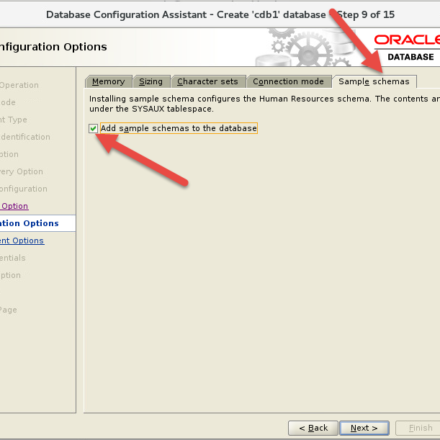Jump to the 'ent Options' step link
Image resolution: width=440 pixels, height=440 pixels.
(x=22, y=241)
